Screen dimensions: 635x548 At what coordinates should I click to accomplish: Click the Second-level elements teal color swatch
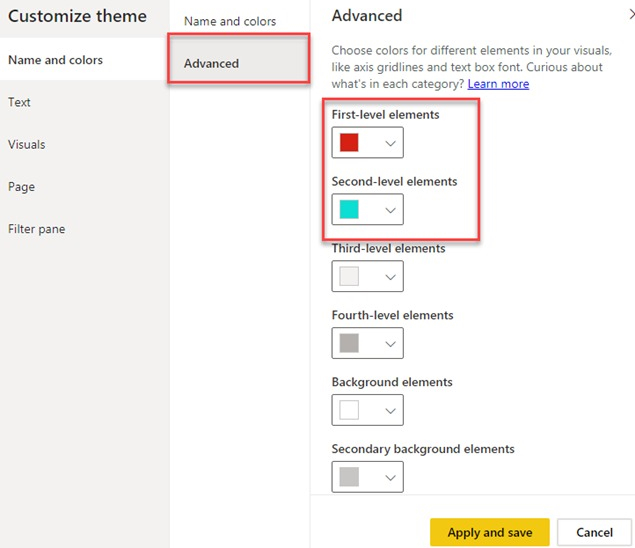349,209
